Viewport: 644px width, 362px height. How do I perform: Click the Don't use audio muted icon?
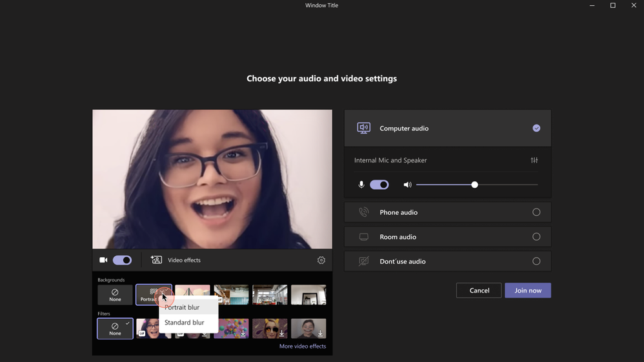click(364, 261)
